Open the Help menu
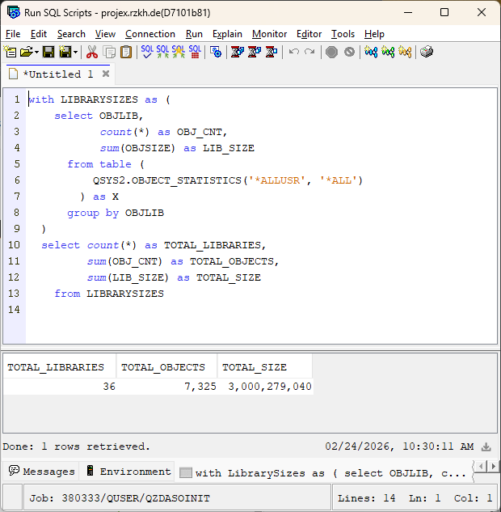This screenshot has width=501, height=512. tap(374, 34)
